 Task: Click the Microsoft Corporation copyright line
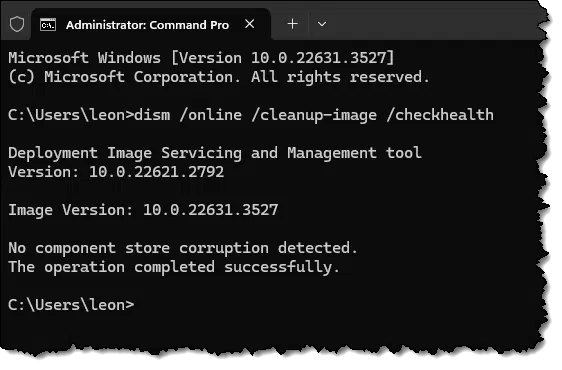tap(219, 77)
